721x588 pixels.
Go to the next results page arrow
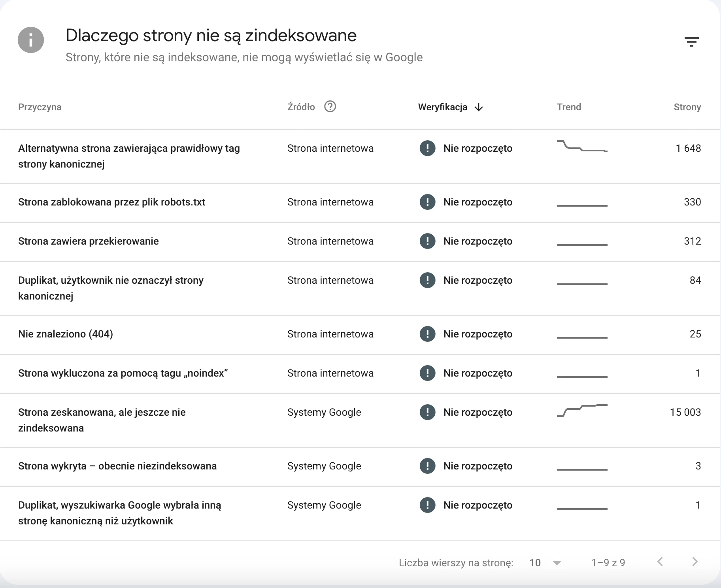click(695, 561)
